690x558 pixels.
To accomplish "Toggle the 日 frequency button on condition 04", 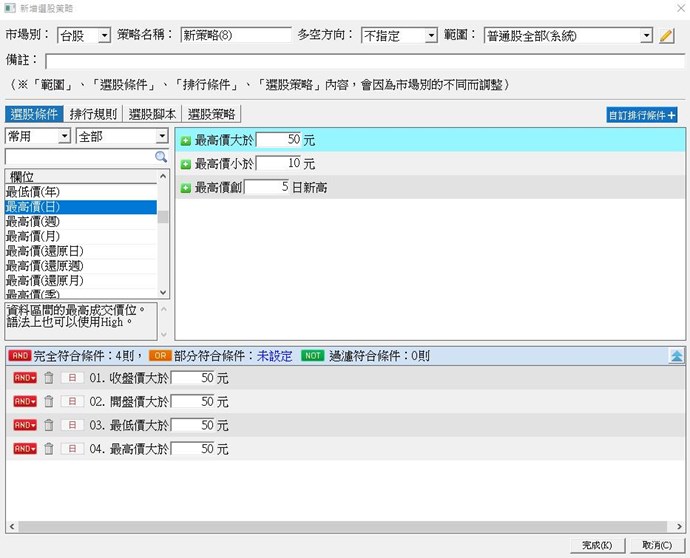I will 72,449.
